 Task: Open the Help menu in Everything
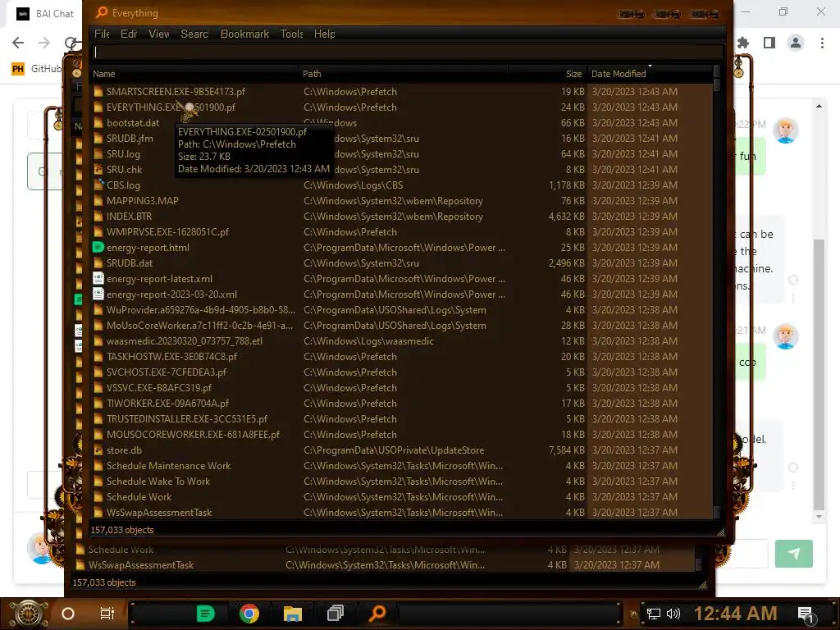[325, 34]
